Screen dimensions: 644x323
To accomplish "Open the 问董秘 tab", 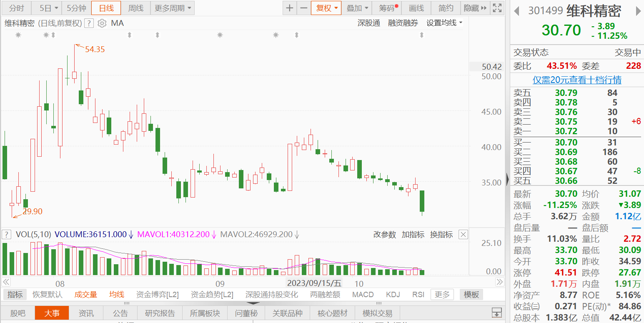I will (246, 313).
